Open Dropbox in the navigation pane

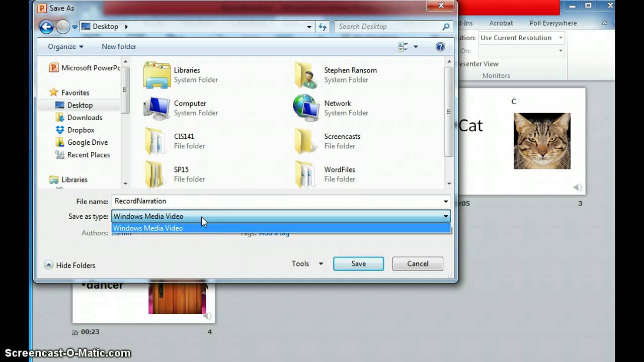pos(74,130)
